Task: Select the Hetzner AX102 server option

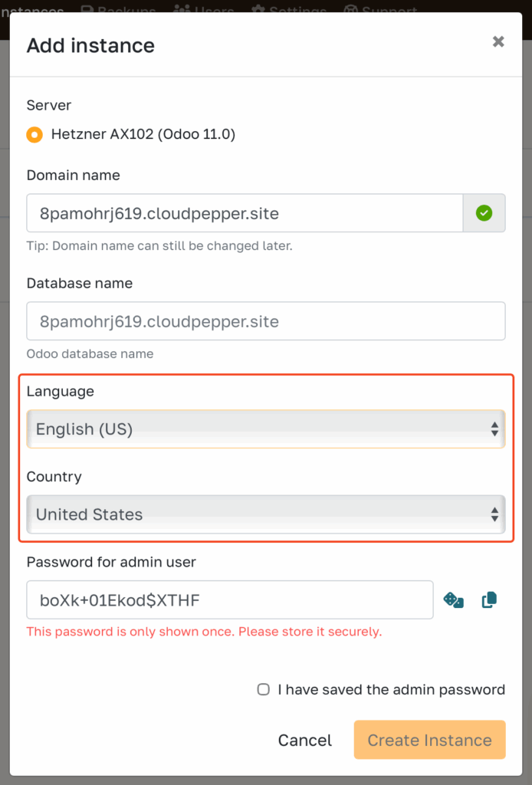Action: [34, 133]
